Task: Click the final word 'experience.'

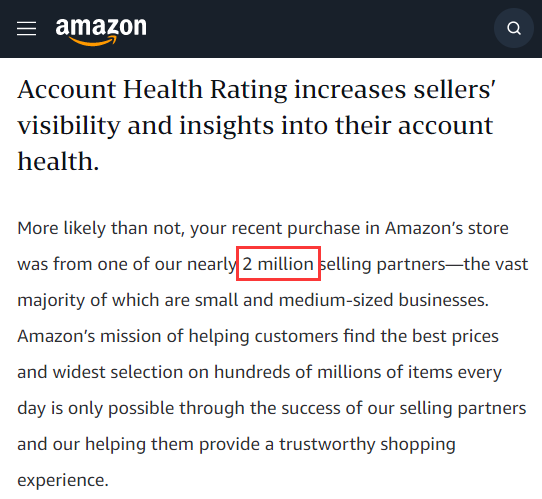Action: (63, 481)
